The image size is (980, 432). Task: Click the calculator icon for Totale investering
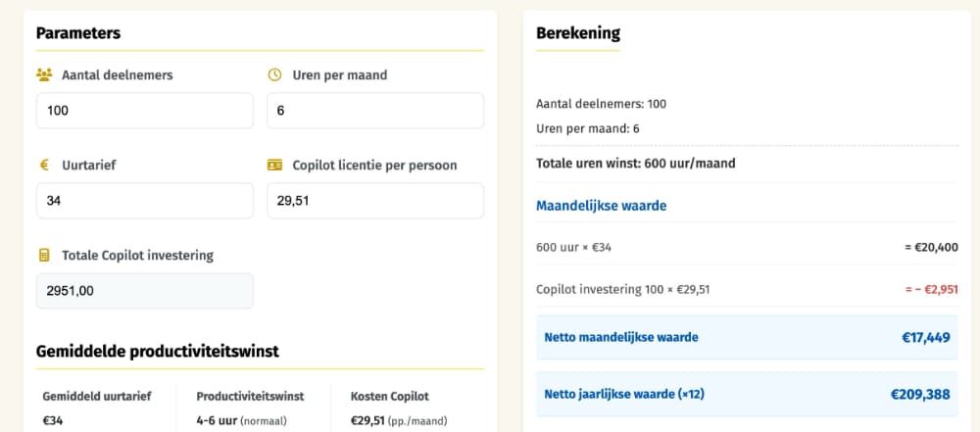(x=44, y=255)
